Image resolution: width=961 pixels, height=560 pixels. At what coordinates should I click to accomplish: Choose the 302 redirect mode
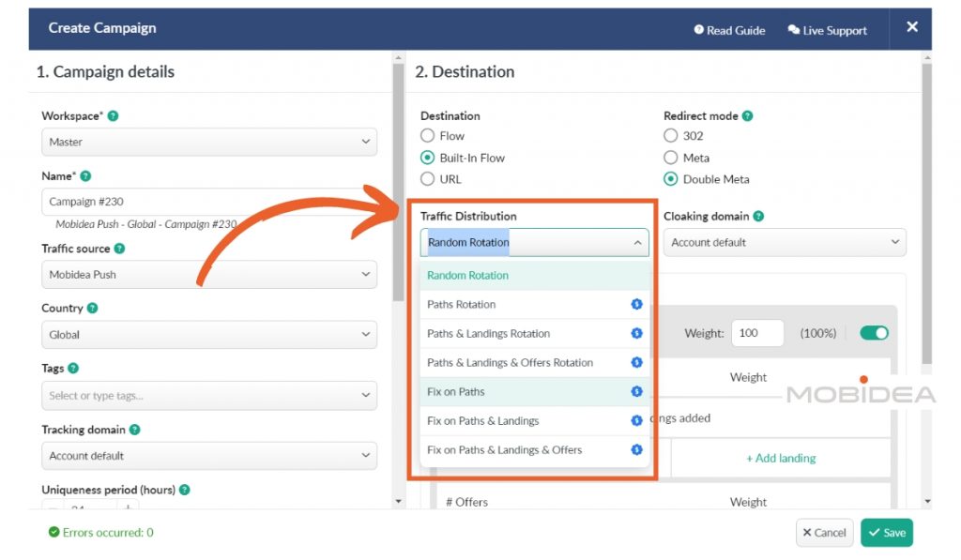point(671,136)
